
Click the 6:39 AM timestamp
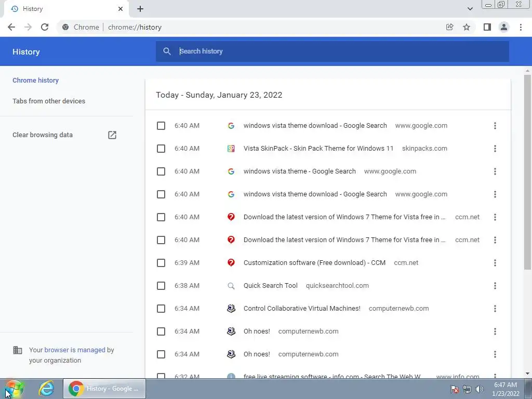pyautogui.click(x=187, y=263)
